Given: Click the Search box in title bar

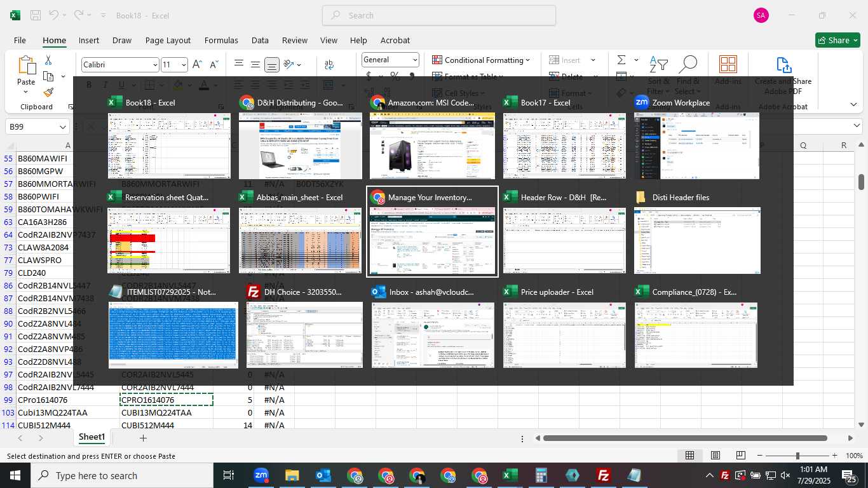Looking at the screenshot, I should [439, 15].
